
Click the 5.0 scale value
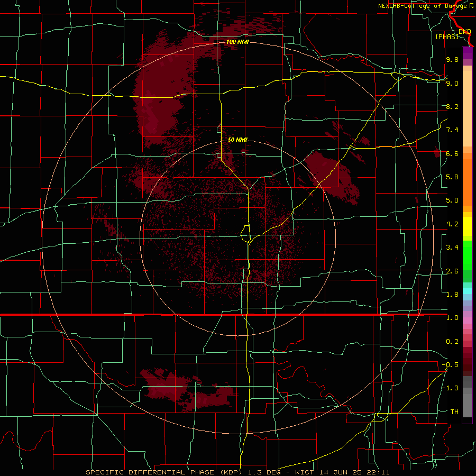tap(452, 200)
